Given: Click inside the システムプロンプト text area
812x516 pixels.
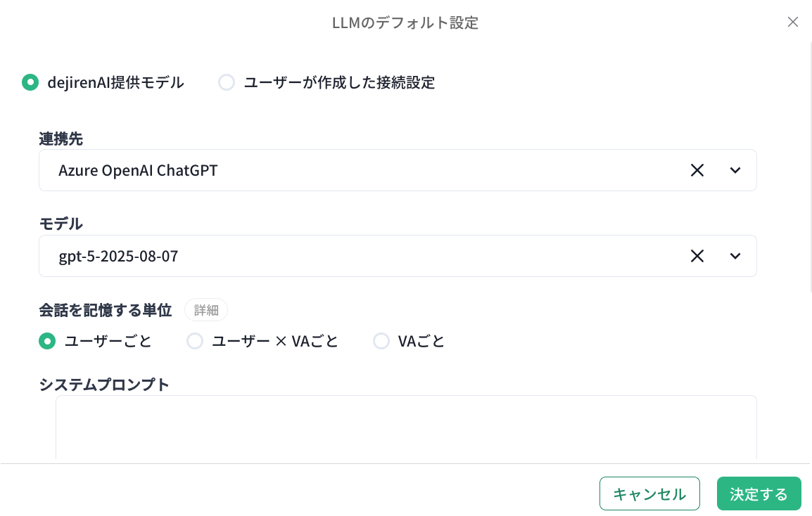Looking at the screenshot, I should pos(405,429).
